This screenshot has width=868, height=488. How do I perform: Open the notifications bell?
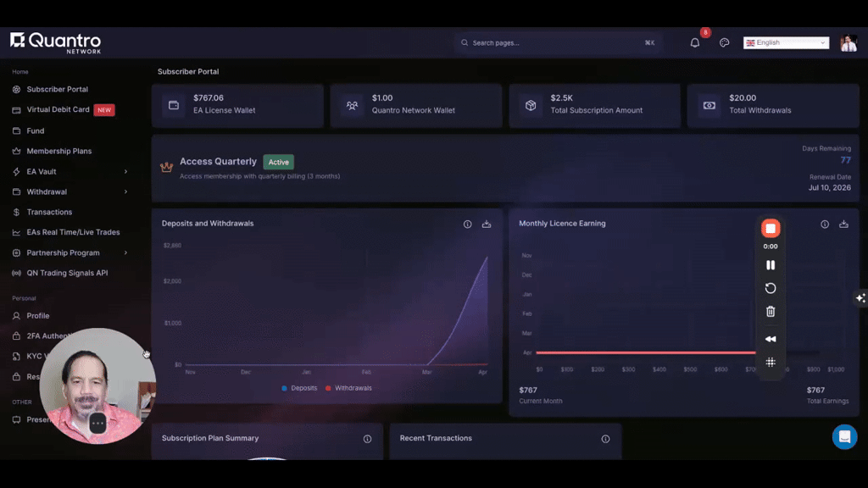point(695,42)
